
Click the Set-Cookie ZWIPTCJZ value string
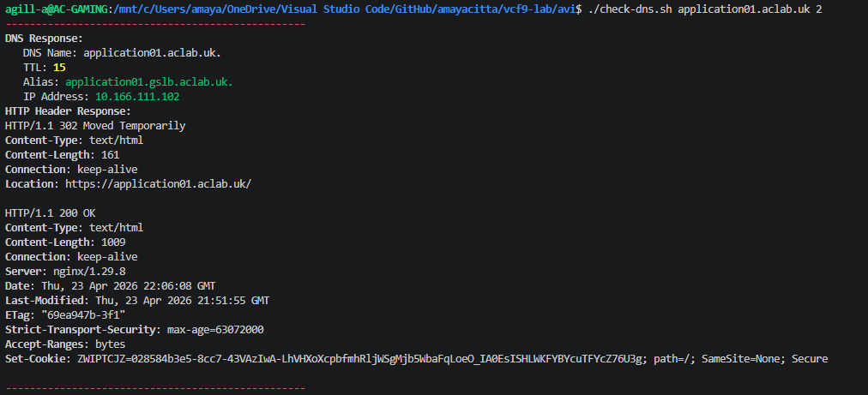[361, 359]
